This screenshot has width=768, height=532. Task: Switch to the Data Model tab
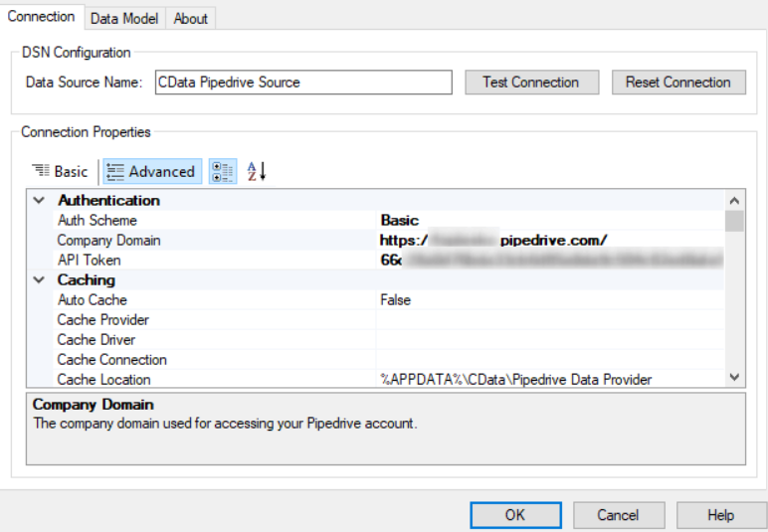tap(124, 19)
